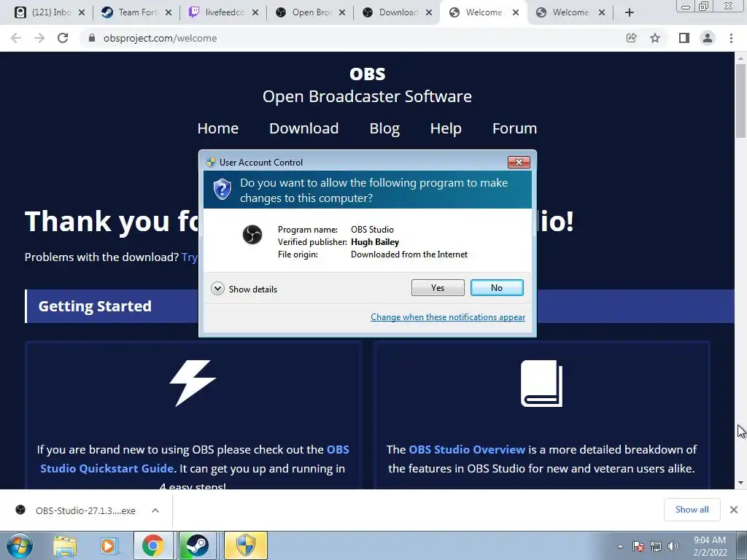Click the User Account Control title shield icon
Viewport: 747px width, 560px height.
(211, 162)
